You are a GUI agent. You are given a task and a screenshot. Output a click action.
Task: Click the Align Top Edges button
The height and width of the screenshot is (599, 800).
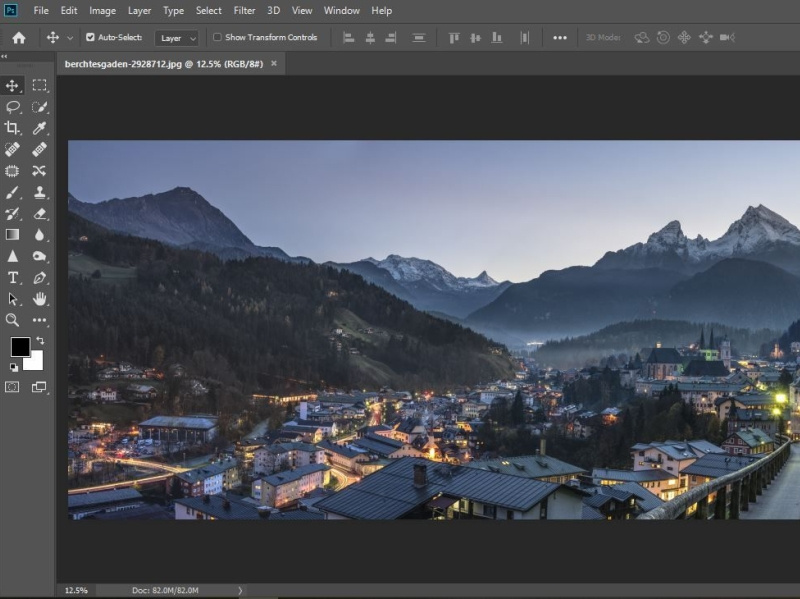tap(453, 37)
